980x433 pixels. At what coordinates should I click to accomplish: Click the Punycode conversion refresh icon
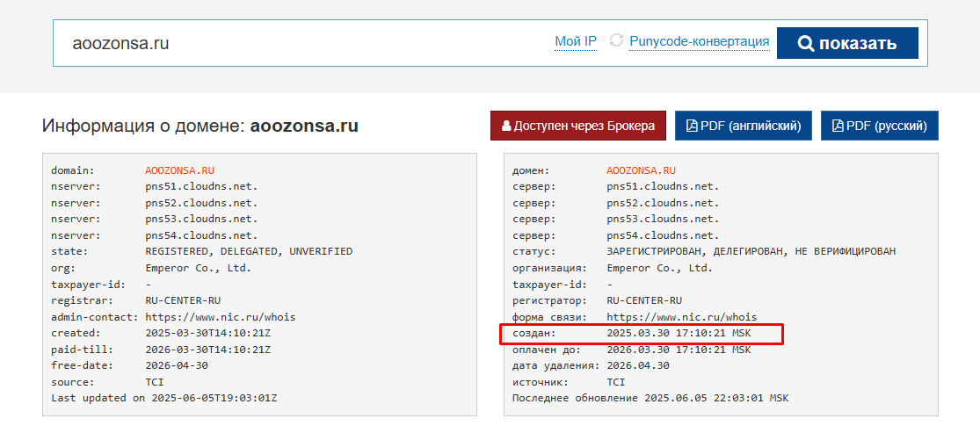pos(616,40)
